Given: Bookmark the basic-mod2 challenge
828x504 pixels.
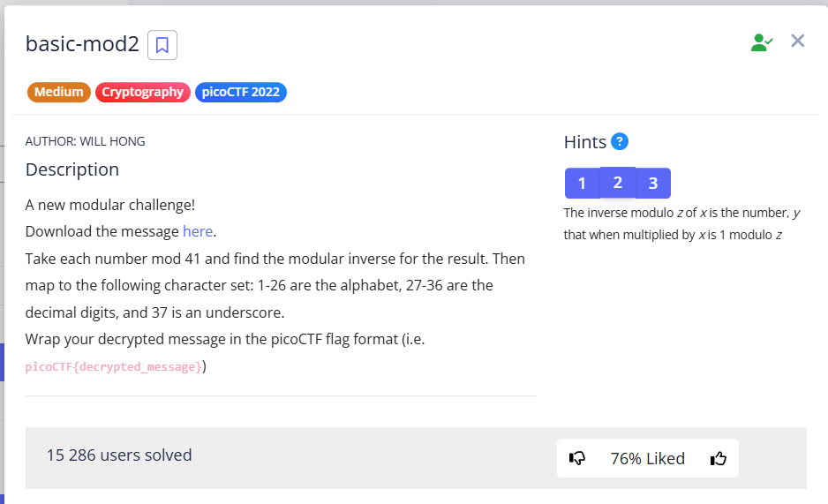Looking at the screenshot, I should coord(162,45).
